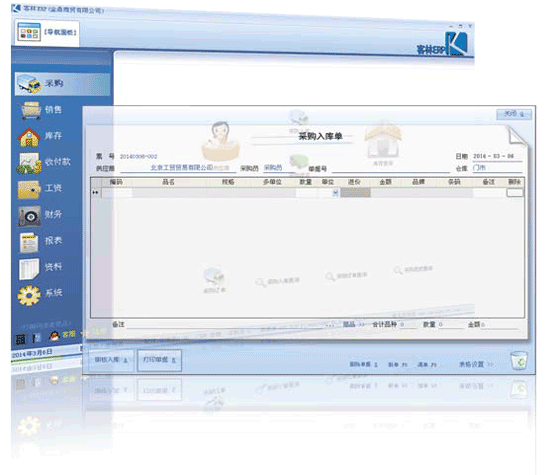Screen dimensions: 558x475
Task: Click the 2014年3月6日 date in status bar
Action: tap(32, 353)
